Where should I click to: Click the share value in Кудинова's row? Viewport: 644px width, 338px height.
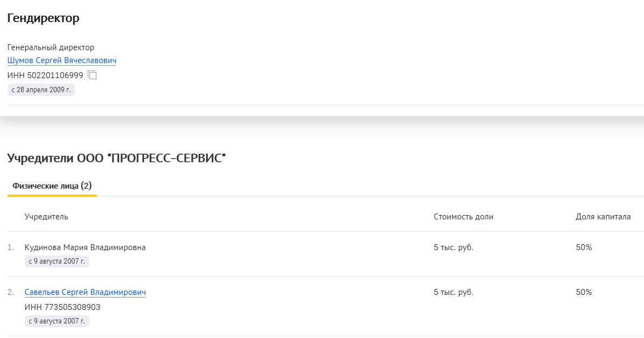pyautogui.click(x=453, y=247)
